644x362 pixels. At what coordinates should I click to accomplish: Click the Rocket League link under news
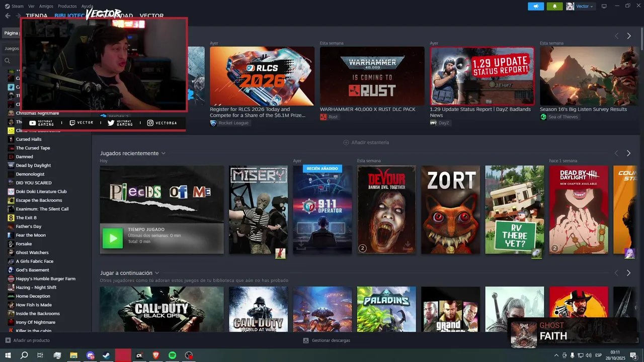[229, 123]
